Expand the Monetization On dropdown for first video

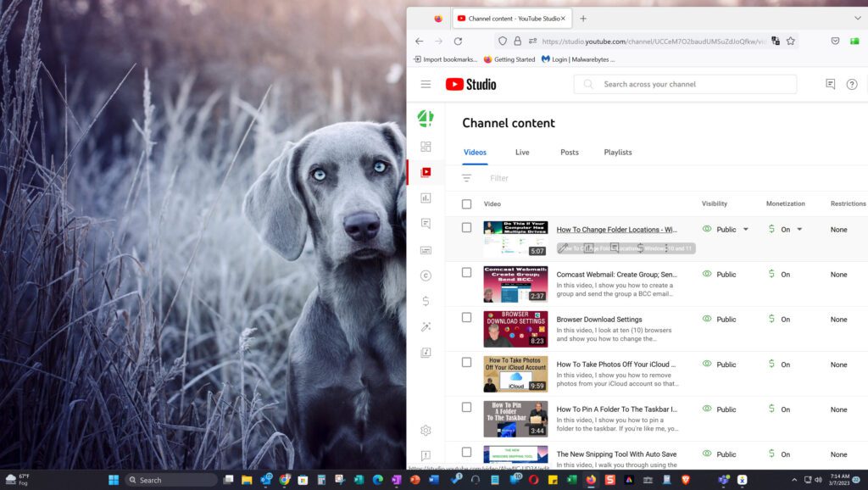click(x=799, y=229)
